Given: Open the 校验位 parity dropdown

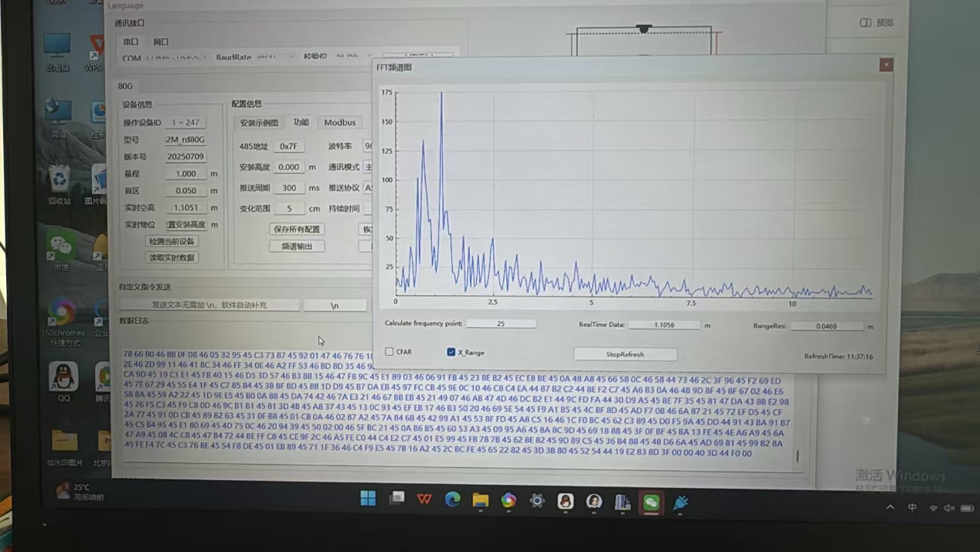Looking at the screenshot, I should [x=352, y=56].
